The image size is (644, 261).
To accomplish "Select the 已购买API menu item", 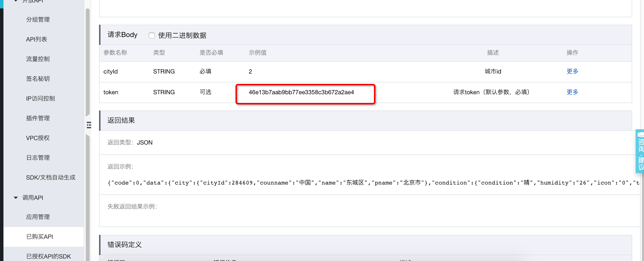I will [x=39, y=237].
